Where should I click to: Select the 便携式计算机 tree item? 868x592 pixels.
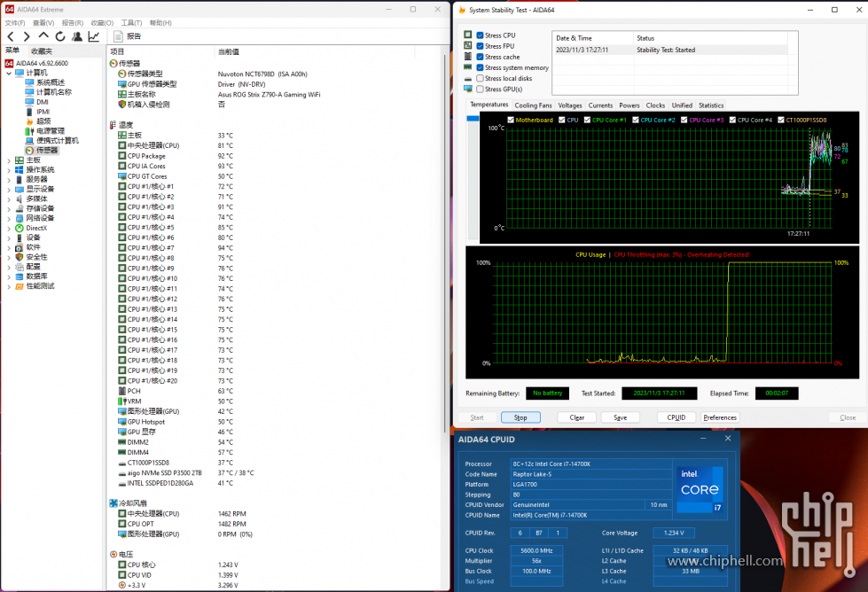(57, 141)
